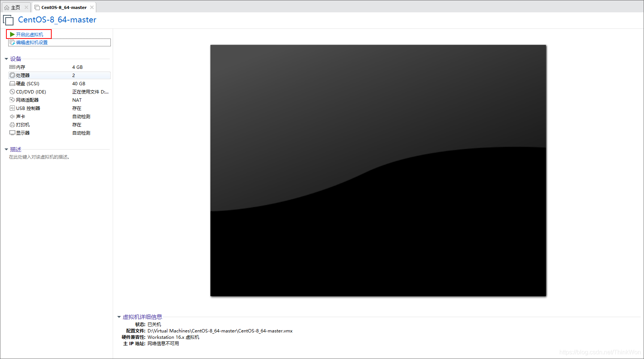The height and width of the screenshot is (359, 644).
Task: Select the 打印机 device row
Action: coord(60,125)
